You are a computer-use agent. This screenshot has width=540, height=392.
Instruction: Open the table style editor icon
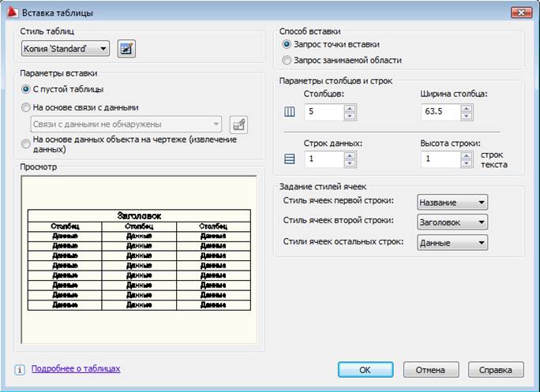pos(126,49)
